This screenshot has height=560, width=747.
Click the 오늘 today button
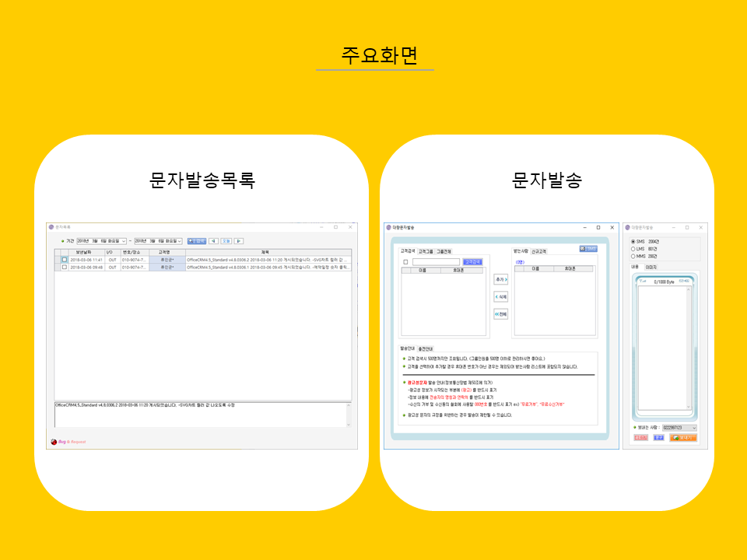(x=226, y=241)
